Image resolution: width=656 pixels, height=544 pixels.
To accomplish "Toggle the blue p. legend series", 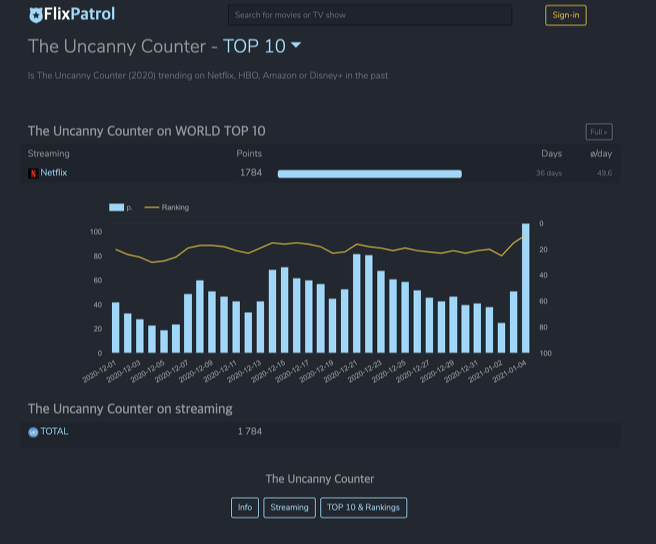I will [120, 207].
